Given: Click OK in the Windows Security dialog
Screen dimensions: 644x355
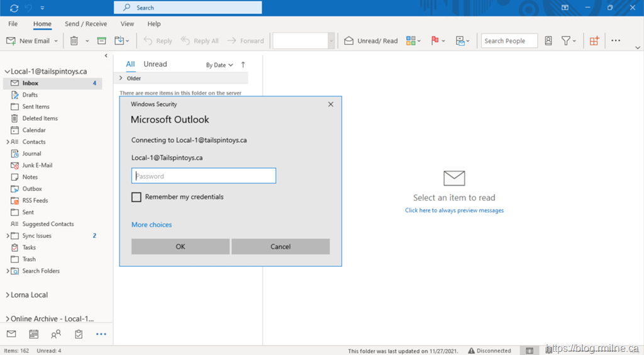Looking at the screenshot, I should 180,247.
